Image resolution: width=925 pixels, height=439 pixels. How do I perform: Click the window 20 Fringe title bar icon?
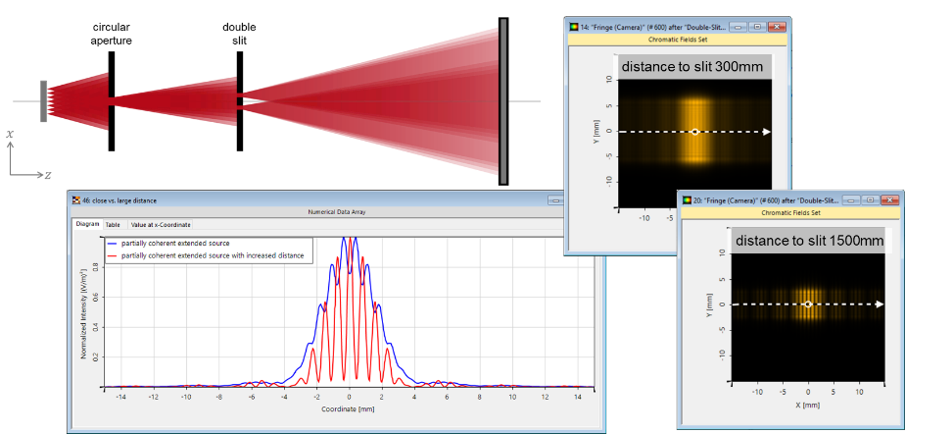(x=686, y=200)
